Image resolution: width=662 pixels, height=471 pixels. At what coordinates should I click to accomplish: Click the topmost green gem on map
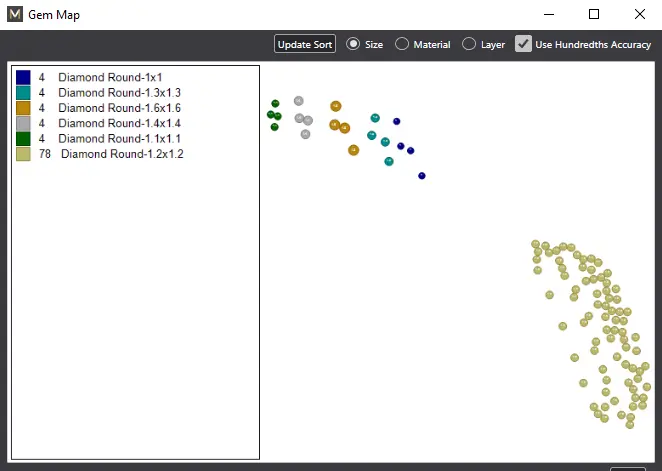[x=275, y=103]
